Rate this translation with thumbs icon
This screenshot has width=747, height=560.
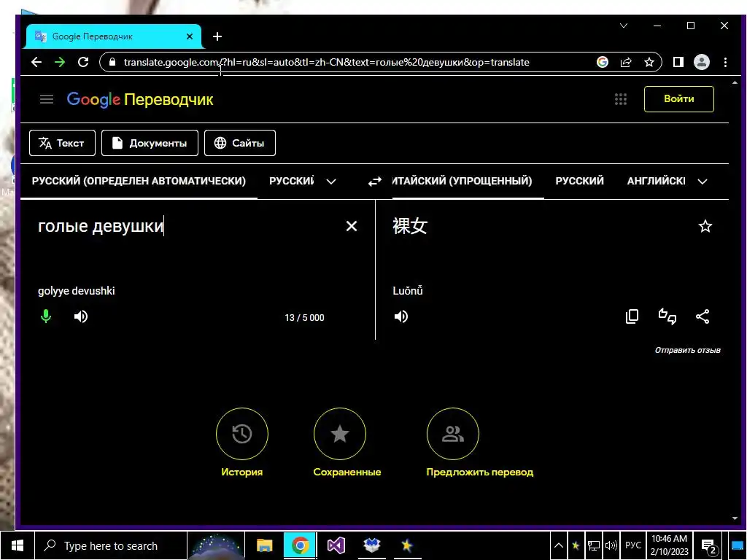(667, 316)
